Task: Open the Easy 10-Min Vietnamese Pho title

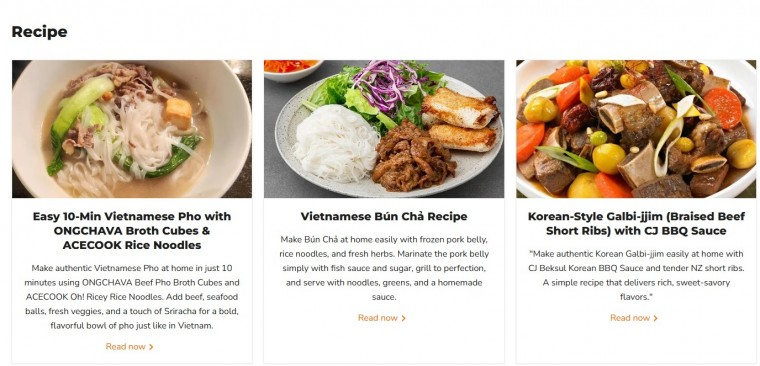Action: pyautogui.click(x=132, y=231)
